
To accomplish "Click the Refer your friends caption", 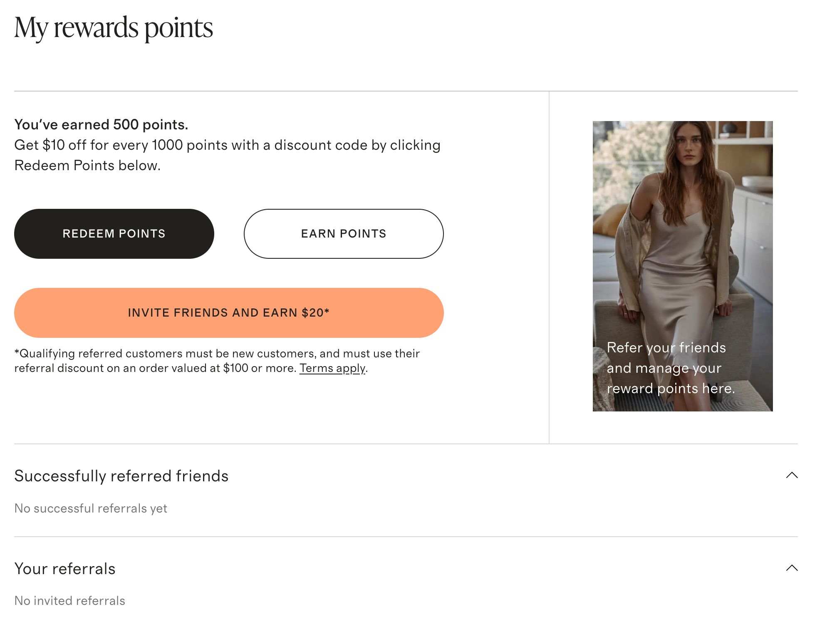I will tap(666, 368).
